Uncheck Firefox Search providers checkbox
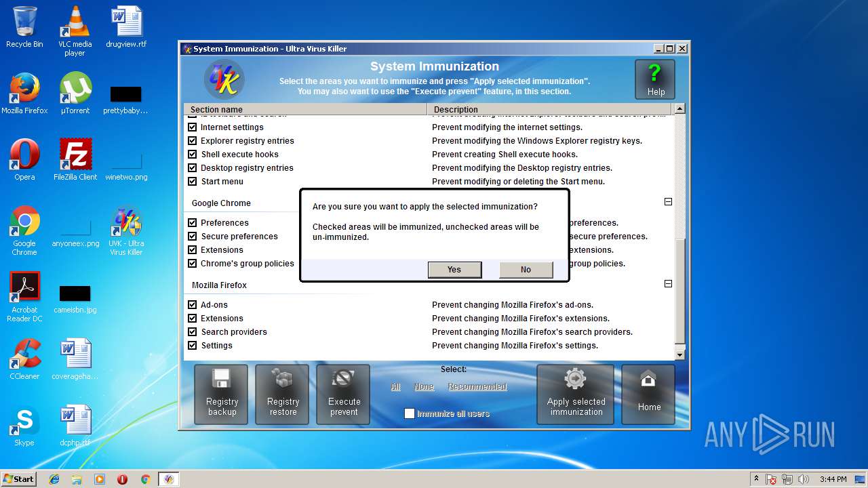 tap(193, 331)
